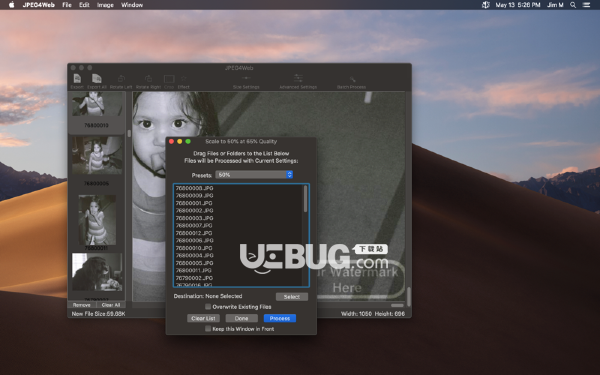
Task: Enable Overwrite Existing Files checkbox
Action: click(x=208, y=307)
